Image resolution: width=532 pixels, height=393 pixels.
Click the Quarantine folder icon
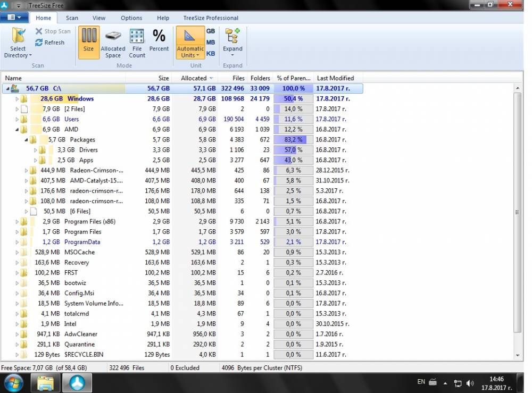(24, 345)
